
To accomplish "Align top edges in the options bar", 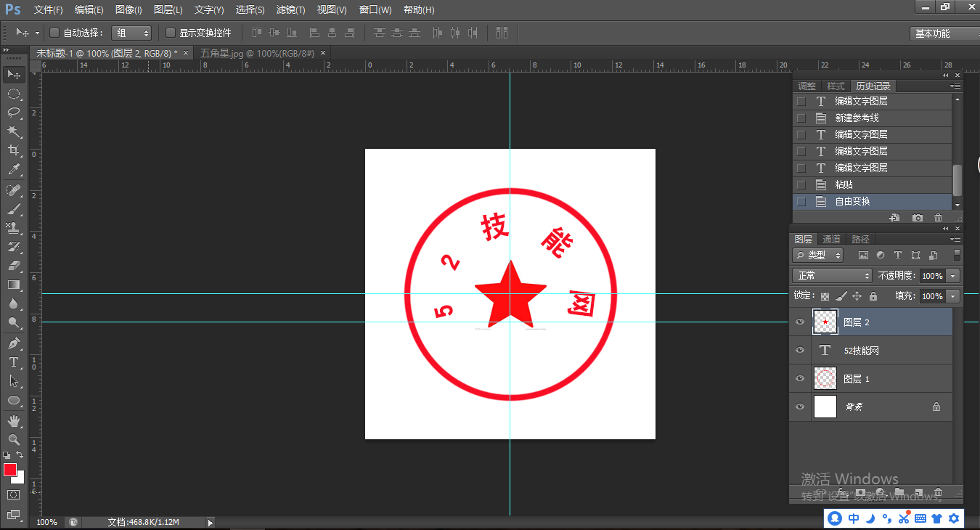I will point(257,33).
